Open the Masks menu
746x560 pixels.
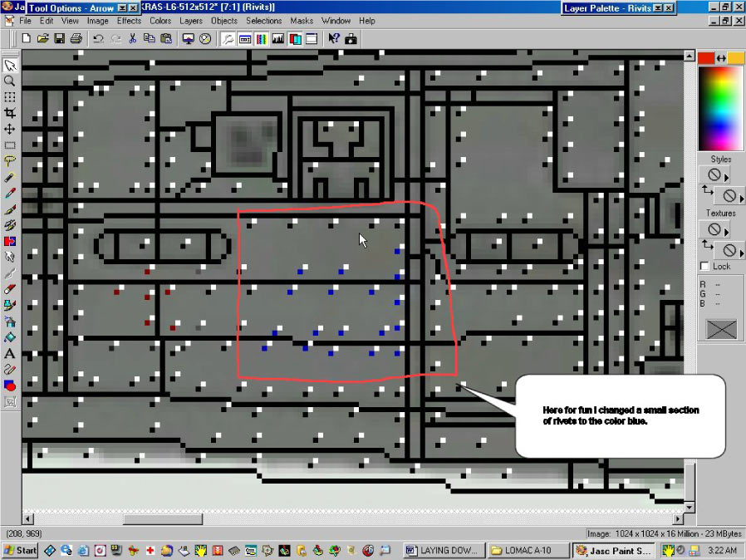click(302, 21)
